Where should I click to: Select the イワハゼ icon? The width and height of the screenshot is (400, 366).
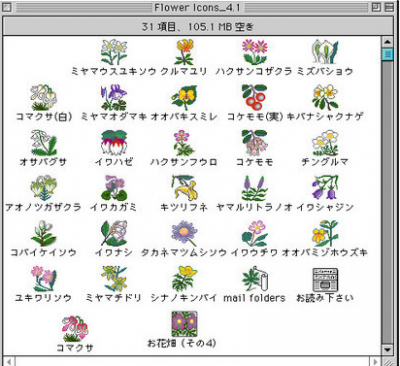[x=114, y=143]
